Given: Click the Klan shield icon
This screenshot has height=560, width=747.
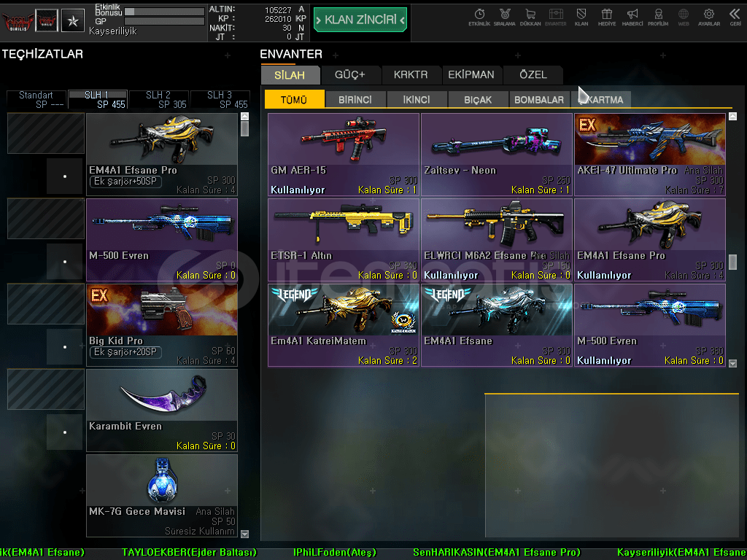Looking at the screenshot, I should pyautogui.click(x=581, y=16).
